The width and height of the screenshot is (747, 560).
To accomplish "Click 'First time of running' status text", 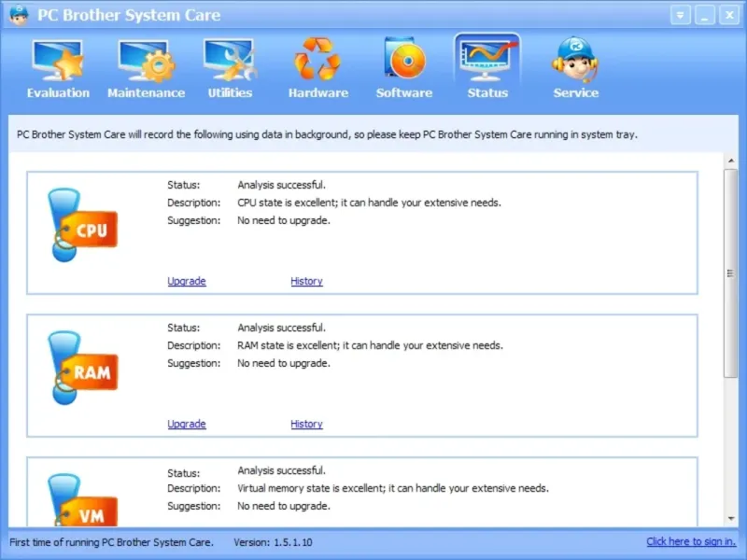I will pos(111,542).
